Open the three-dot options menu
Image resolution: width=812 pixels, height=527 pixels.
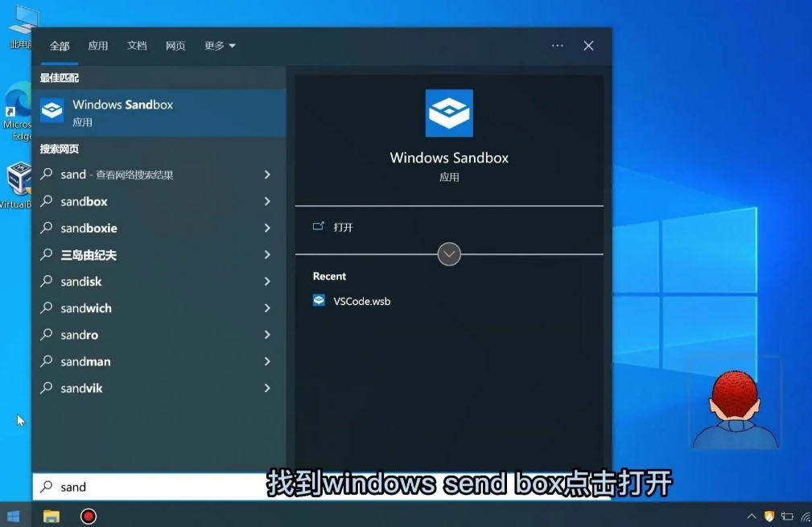(557, 46)
